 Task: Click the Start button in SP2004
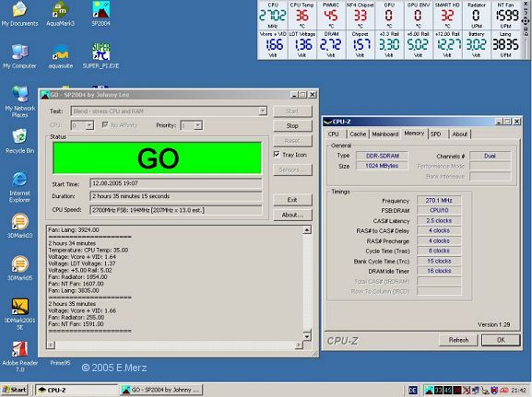point(292,111)
